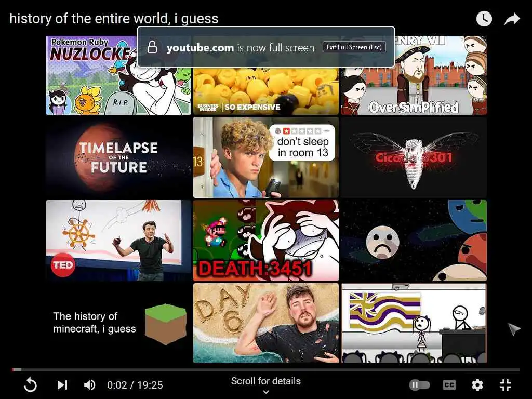The height and width of the screenshot is (399, 532).
Task: Open the DEATH:3451 Mario video thumbnail
Action: [265, 240]
